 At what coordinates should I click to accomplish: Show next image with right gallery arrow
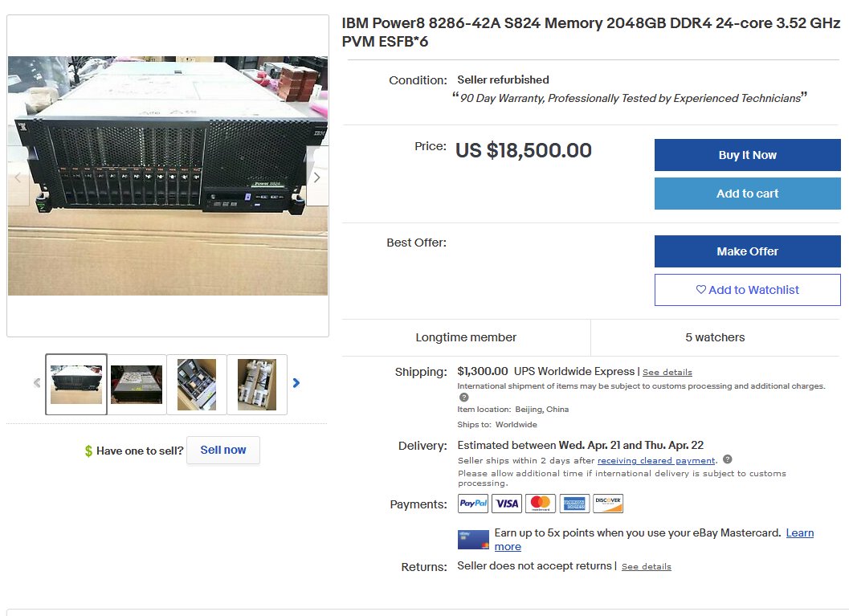(317, 177)
